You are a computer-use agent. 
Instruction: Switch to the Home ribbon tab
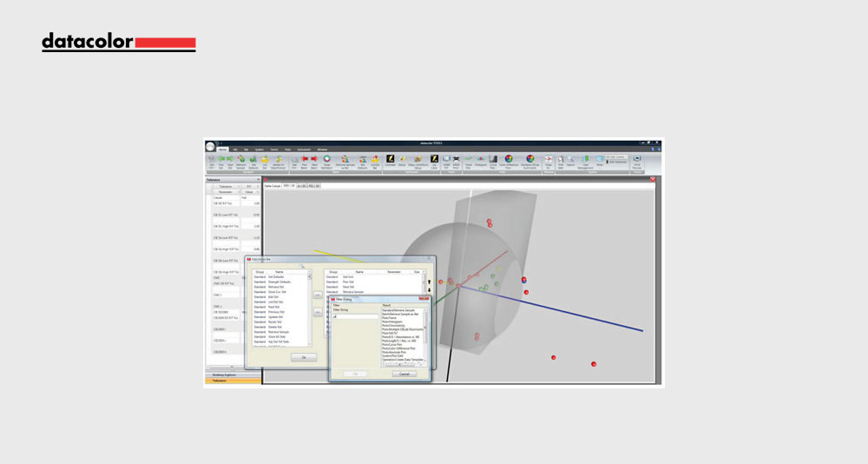(x=223, y=149)
